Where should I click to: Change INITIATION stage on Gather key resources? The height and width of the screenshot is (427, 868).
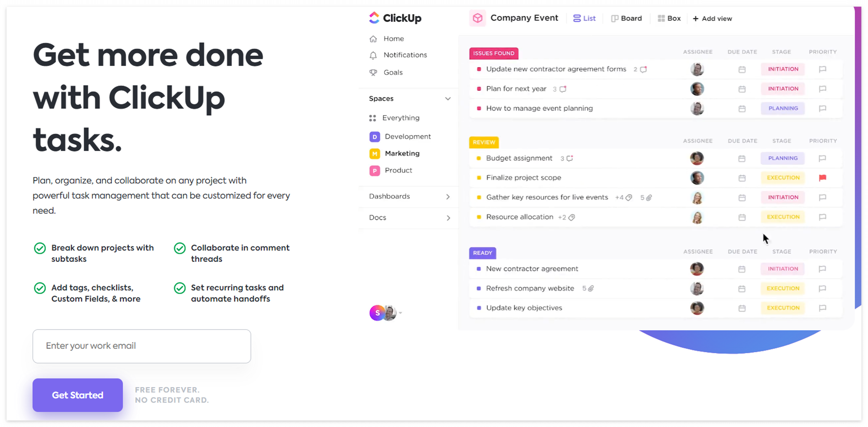(x=783, y=197)
